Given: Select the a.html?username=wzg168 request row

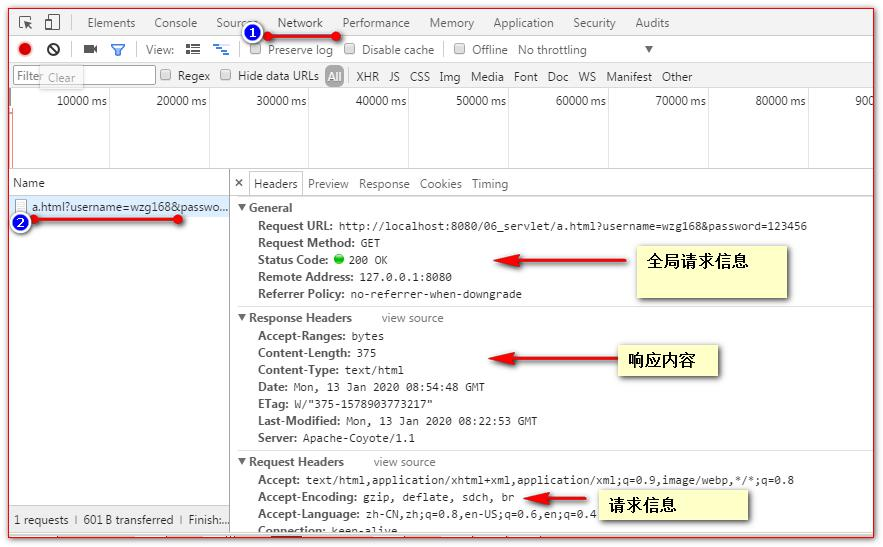Looking at the screenshot, I should click(x=119, y=207).
